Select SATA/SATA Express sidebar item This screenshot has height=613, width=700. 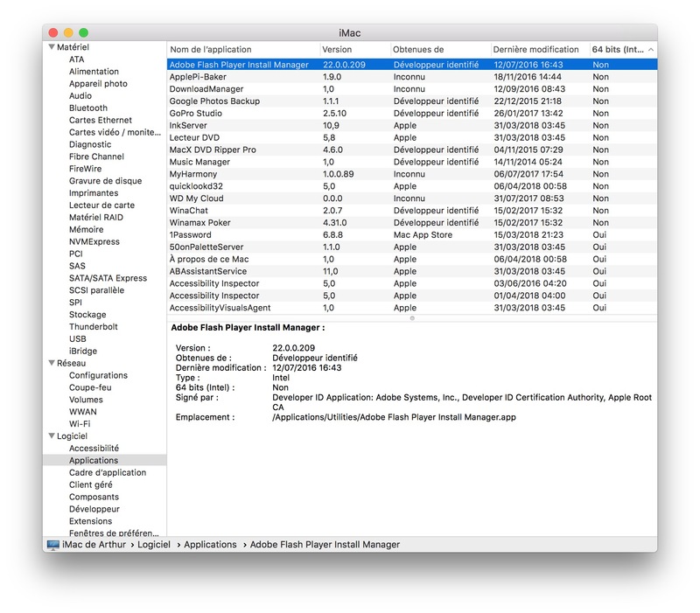click(x=108, y=278)
